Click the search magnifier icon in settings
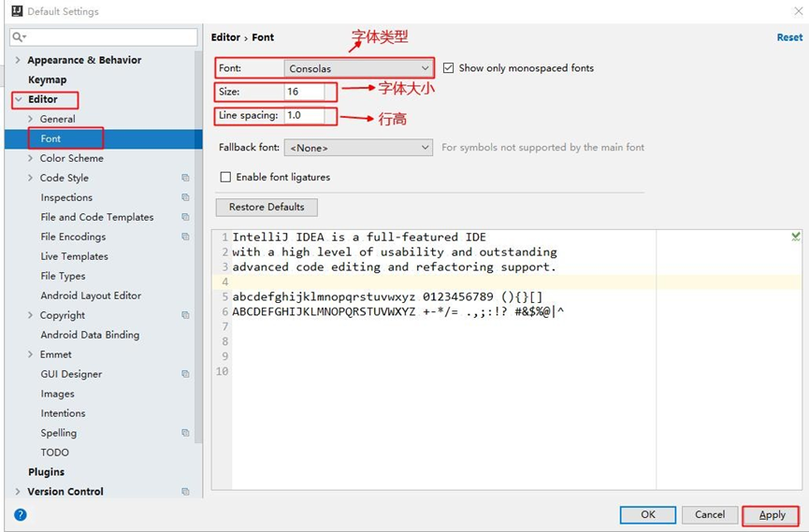 click(x=19, y=36)
